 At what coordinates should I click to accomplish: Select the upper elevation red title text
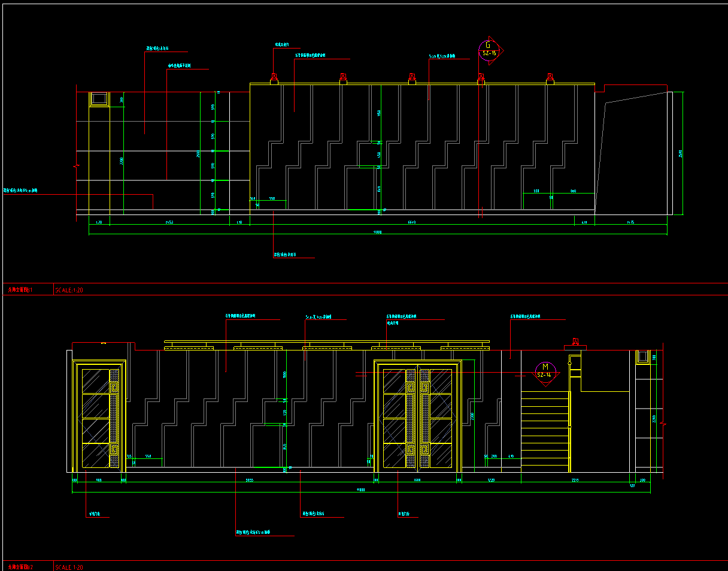[20, 290]
